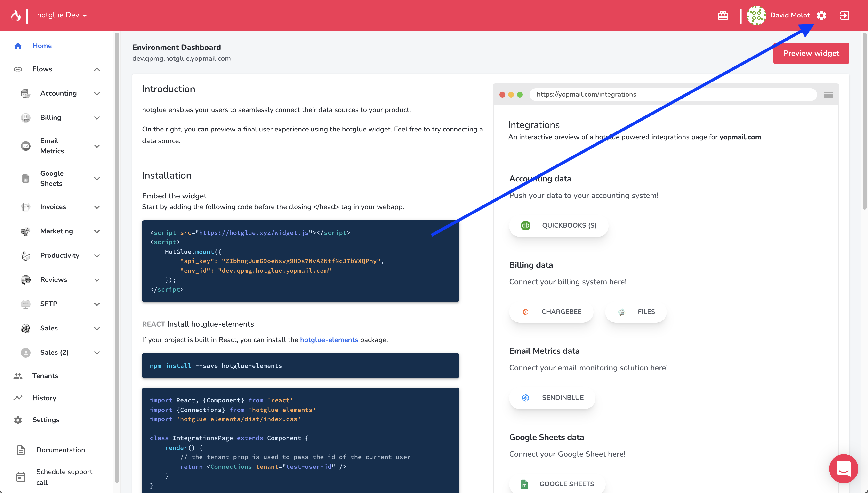Click the Preview widget button
Viewport: 868px width, 493px height.
811,53
